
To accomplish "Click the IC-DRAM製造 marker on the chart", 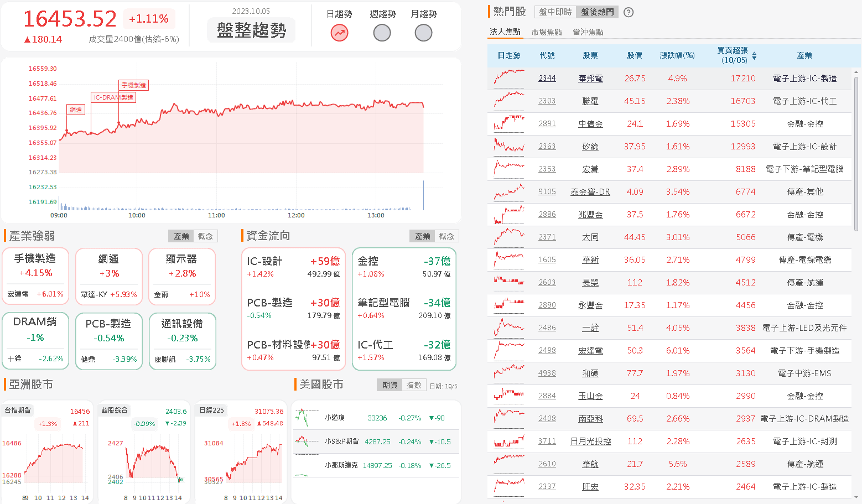I will (x=113, y=97).
